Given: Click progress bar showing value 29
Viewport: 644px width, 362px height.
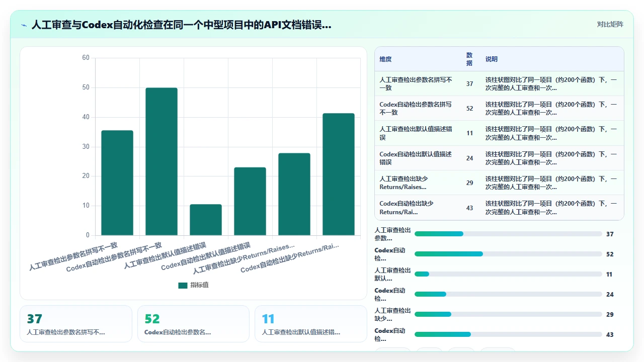Looking at the screenshot, I should pyautogui.click(x=508, y=314).
